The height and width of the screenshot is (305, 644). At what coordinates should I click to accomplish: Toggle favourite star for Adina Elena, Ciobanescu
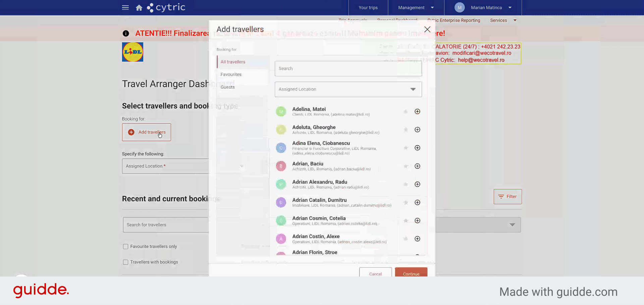(x=406, y=148)
